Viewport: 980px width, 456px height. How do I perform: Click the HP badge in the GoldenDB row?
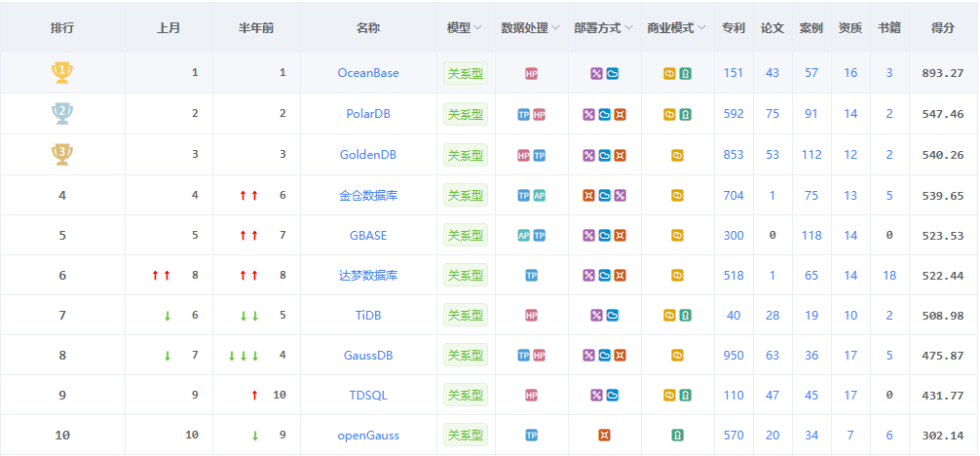coord(524,155)
